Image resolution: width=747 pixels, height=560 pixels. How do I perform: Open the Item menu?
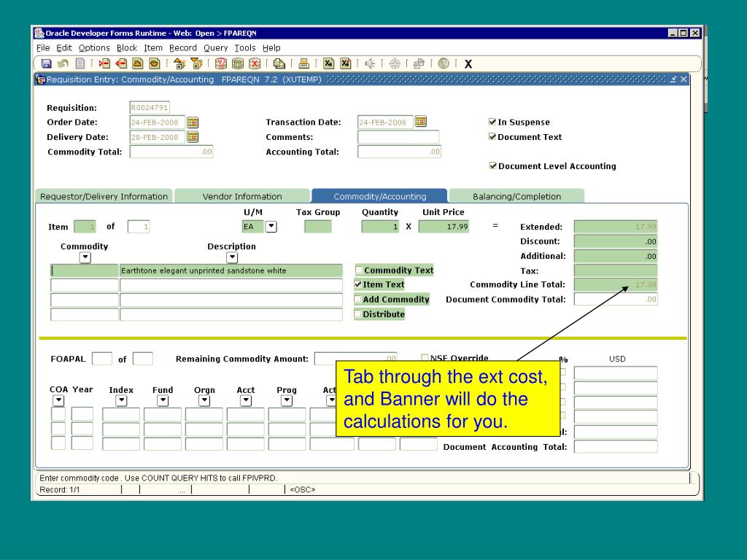(x=153, y=47)
